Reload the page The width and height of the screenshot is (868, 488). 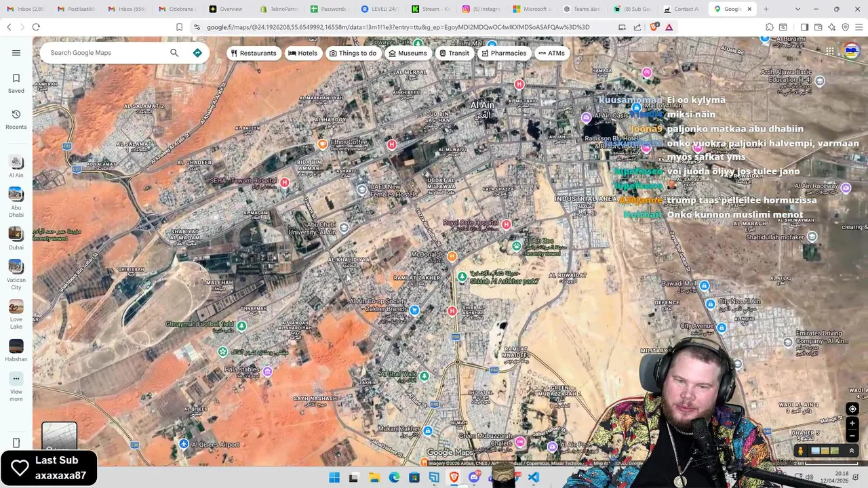tap(36, 27)
